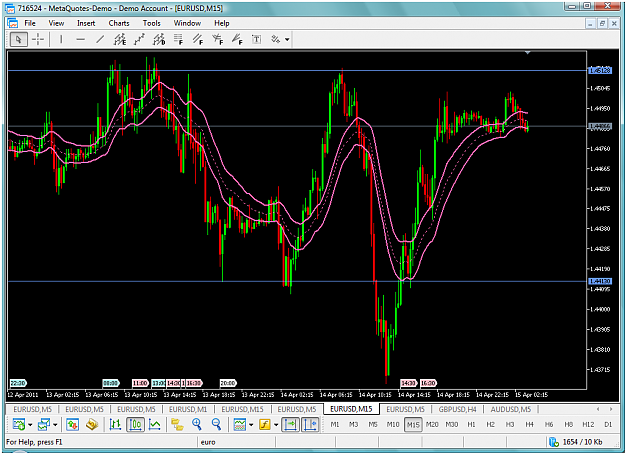The image size is (625, 453).
Task: Open the Tools menu
Action: click(x=151, y=23)
